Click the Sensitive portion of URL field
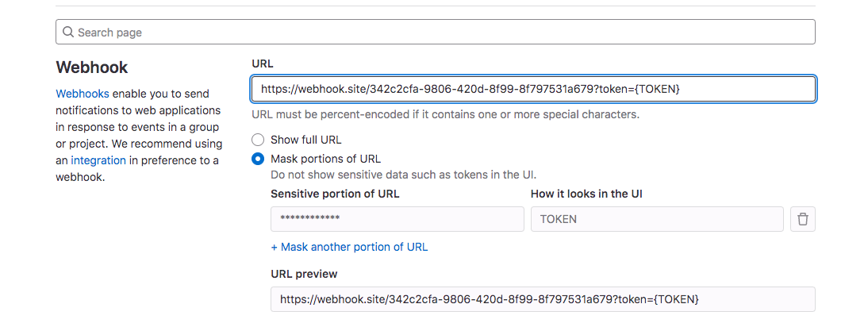The width and height of the screenshot is (868, 327). (x=397, y=219)
